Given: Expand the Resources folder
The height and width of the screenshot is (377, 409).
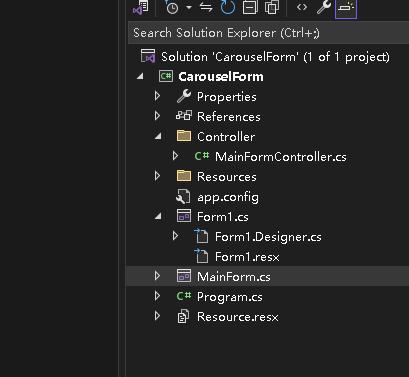Looking at the screenshot, I should tap(157, 176).
